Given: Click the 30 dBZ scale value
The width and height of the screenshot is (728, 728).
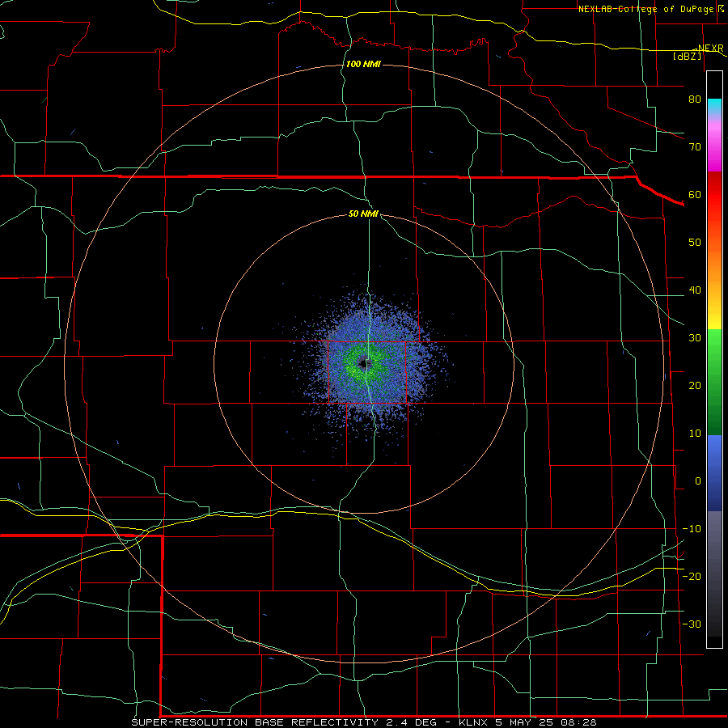Looking at the screenshot, I should (695, 338).
